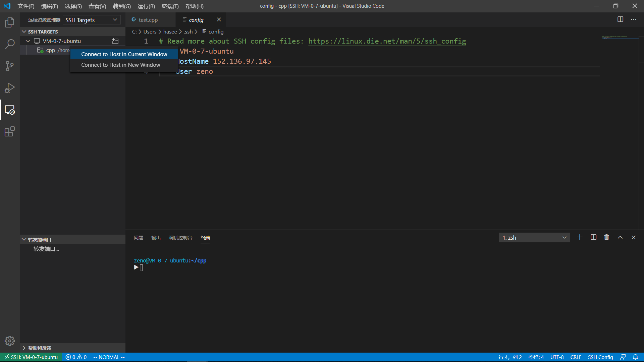Viewport: 644px width, 362px height.
Task: Click the Remote Explorer icon in sidebar
Action: click(10, 110)
